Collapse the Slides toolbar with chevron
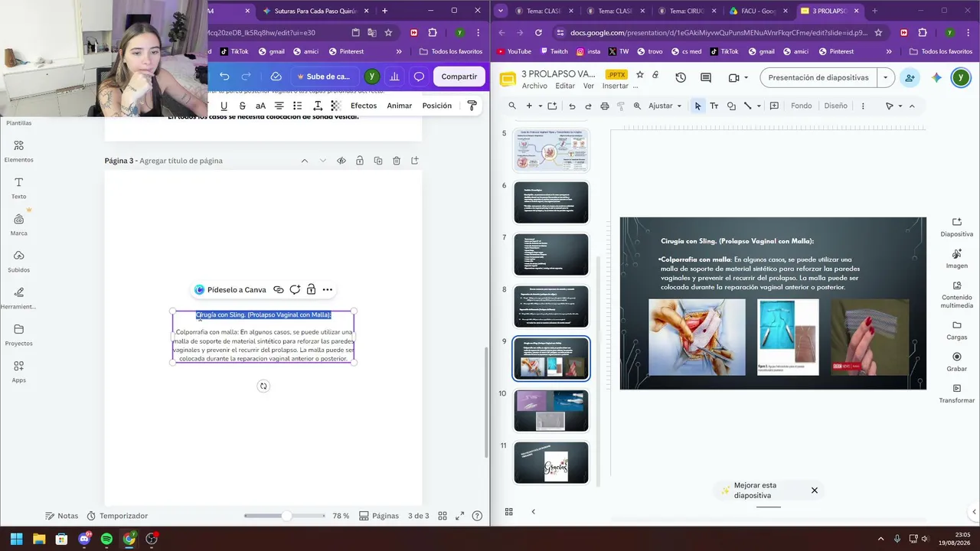This screenshot has height=551, width=980. (912, 106)
